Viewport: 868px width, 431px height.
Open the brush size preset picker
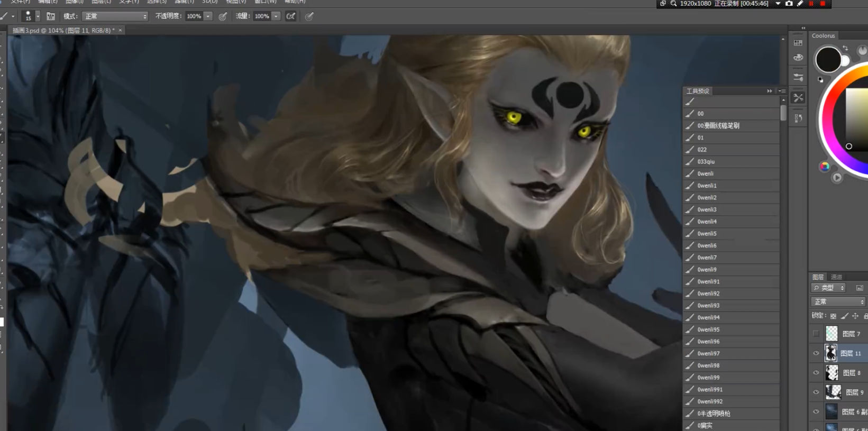[x=31, y=16]
